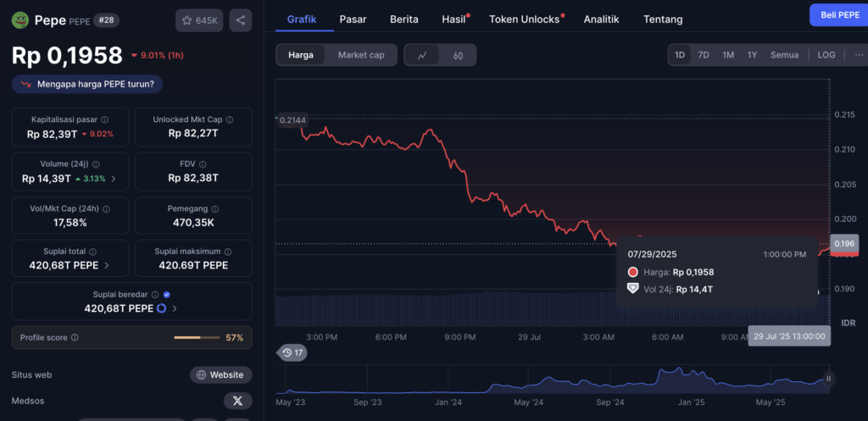Click info icon next to Suplai maksimum
Image resolution: width=868 pixels, height=421 pixels.
point(229,252)
